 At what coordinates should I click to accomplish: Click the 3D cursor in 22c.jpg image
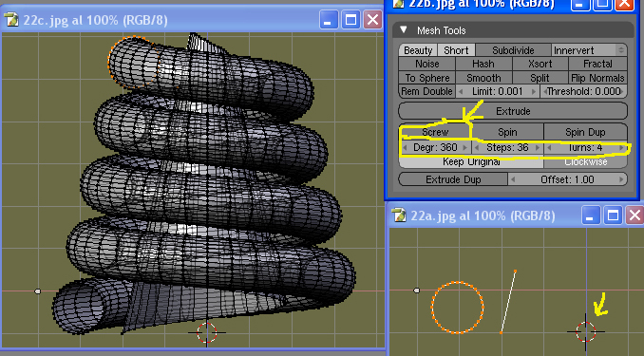click(206, 332)
